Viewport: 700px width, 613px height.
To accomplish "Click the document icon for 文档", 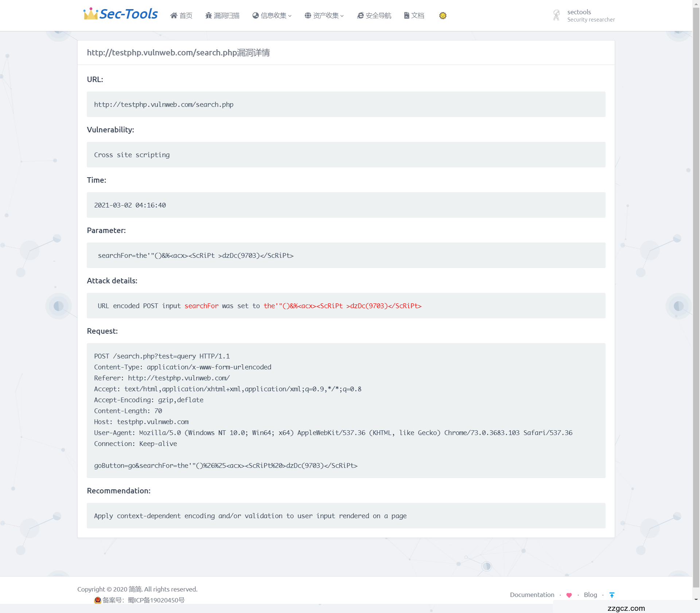I will point(407,15).
